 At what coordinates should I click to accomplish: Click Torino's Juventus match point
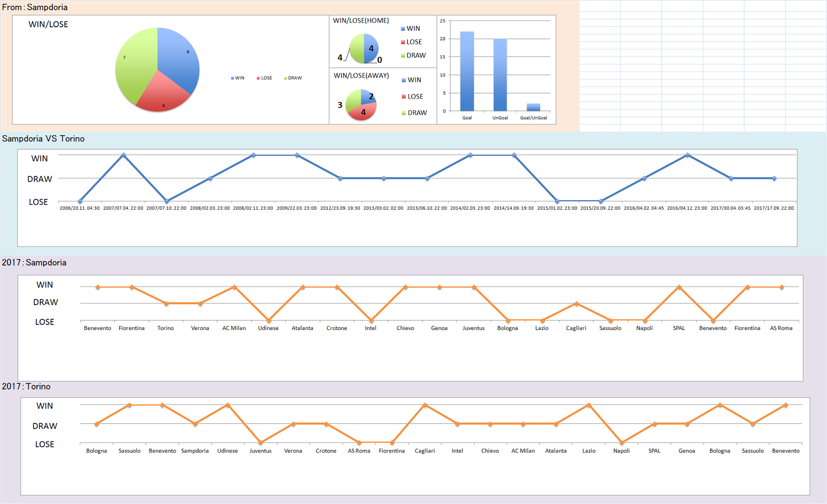tap(261, 443)
